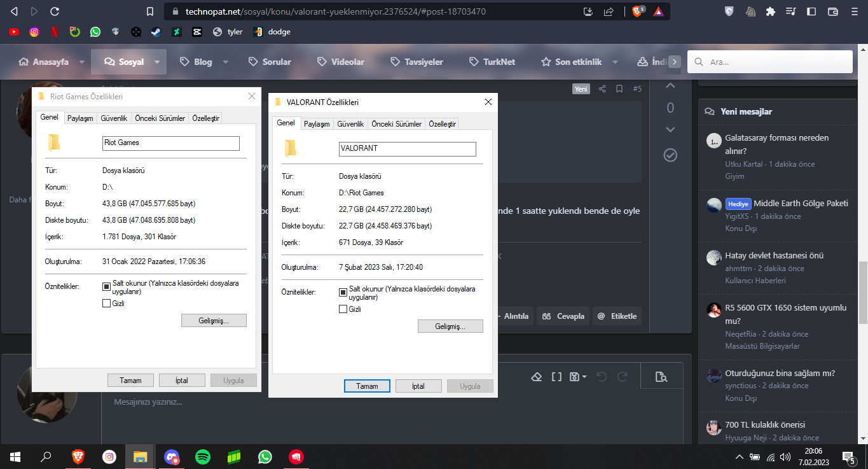Mark the post as solution checkmark
This screenshot has height=469, width=868.
(670, 155)
